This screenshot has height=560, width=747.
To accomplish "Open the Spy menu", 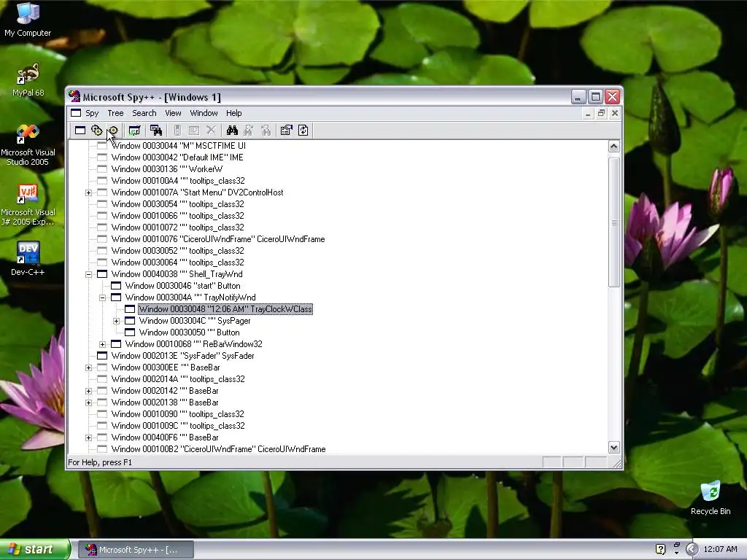I will click(92, 113).
